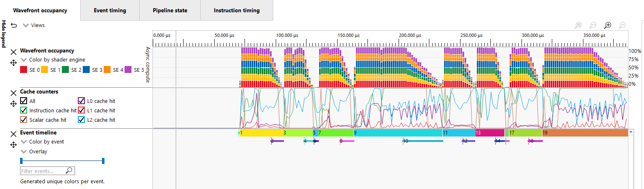The height and width of the screenshot is (189, 644).
Task: Expand the Views dropdown
Action: coord(34,25)
